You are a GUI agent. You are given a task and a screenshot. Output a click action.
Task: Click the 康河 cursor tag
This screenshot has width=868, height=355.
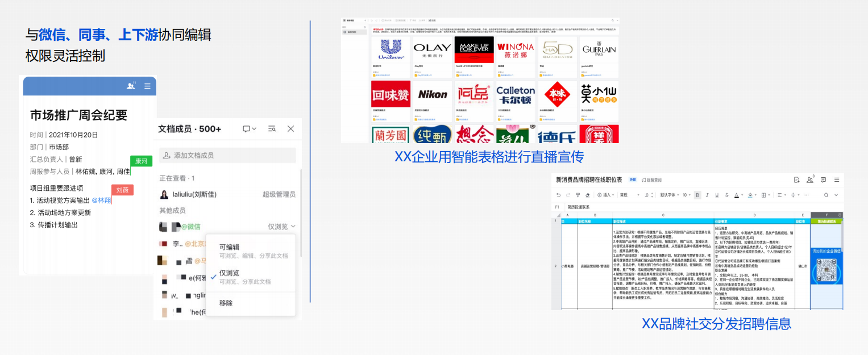click(x=141, y=161)
